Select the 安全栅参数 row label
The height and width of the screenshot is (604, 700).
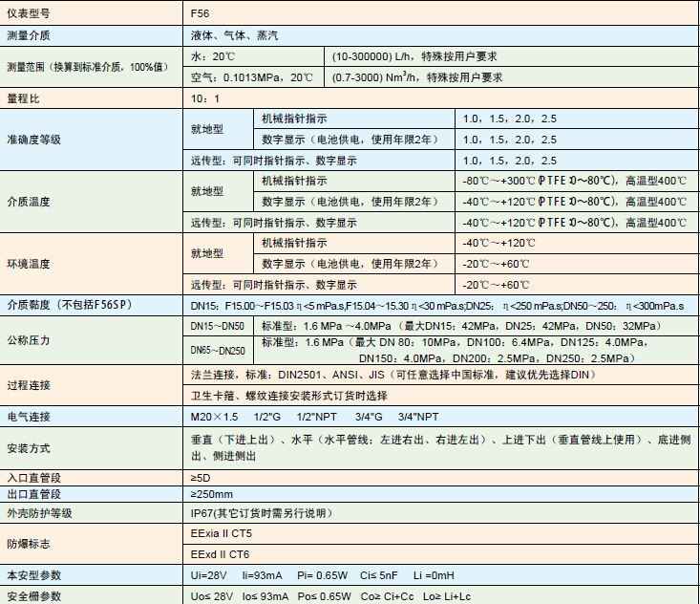point(34,596)
